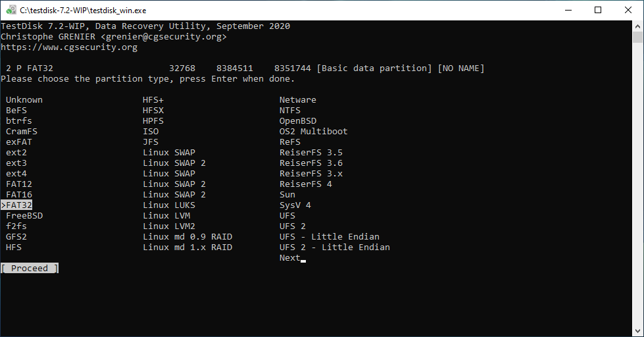Choose the HFS+ entry
Screen dimensions: 644x337
[153, 100]
